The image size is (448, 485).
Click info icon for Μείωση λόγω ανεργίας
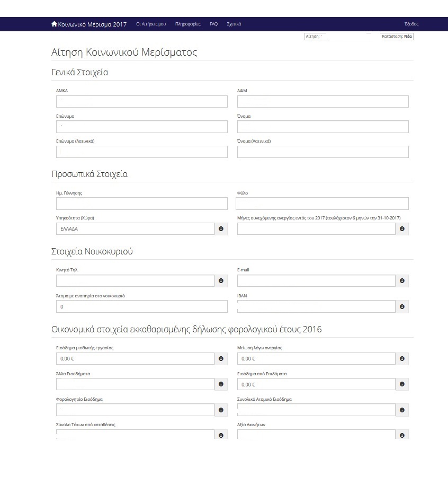(402, 359)
